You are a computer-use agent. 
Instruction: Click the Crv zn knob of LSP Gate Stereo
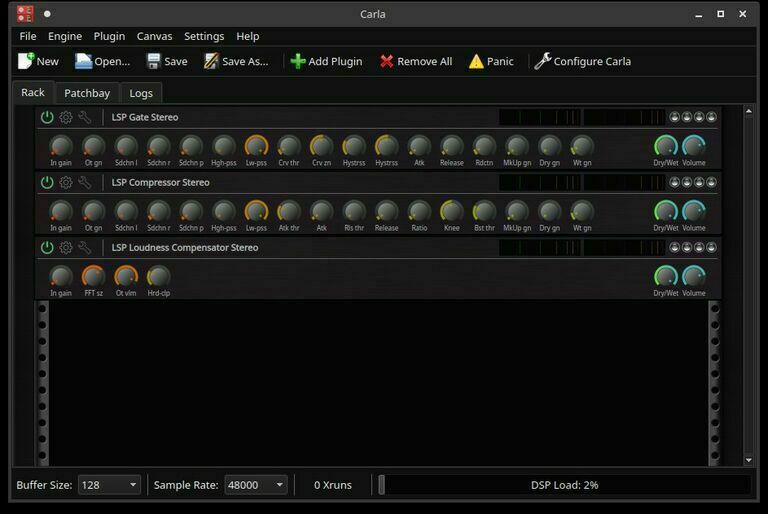tap(321, 146)
